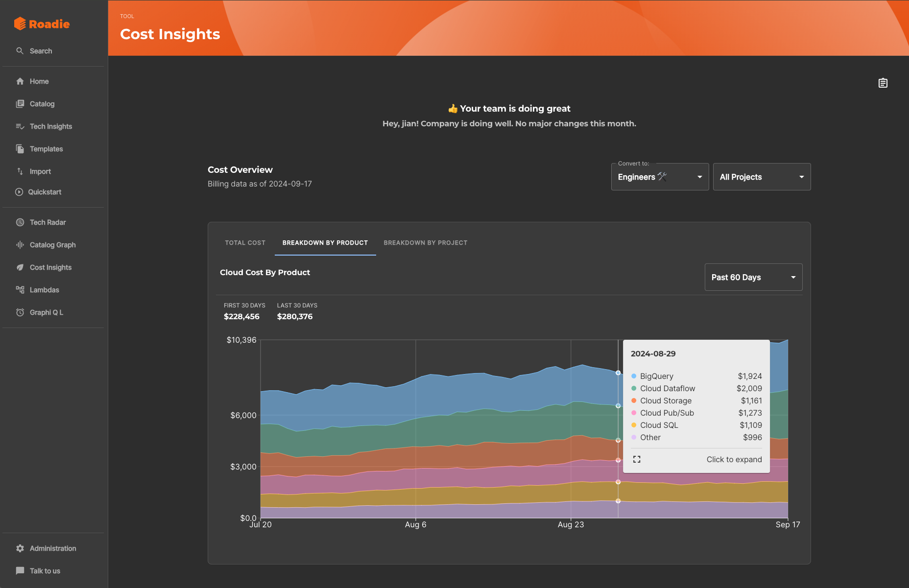Open the Search link in sidebar

click(41, 51)
